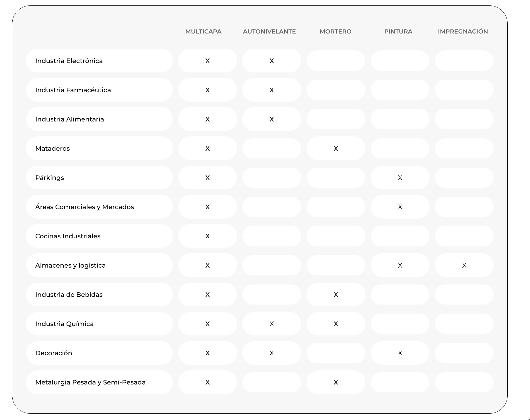
Task: Click the AUTONIVELANTE column header
Action: click(x=269, y=32)
